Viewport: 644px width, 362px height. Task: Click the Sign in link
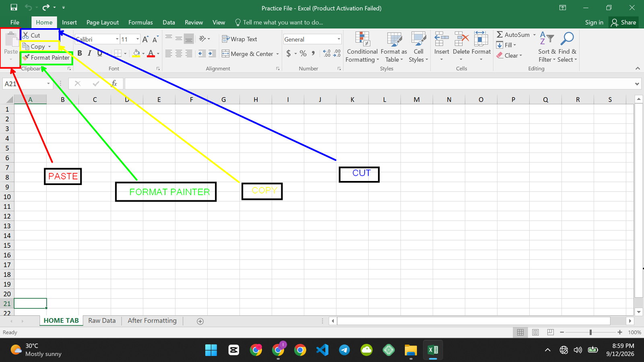(594, 23)
